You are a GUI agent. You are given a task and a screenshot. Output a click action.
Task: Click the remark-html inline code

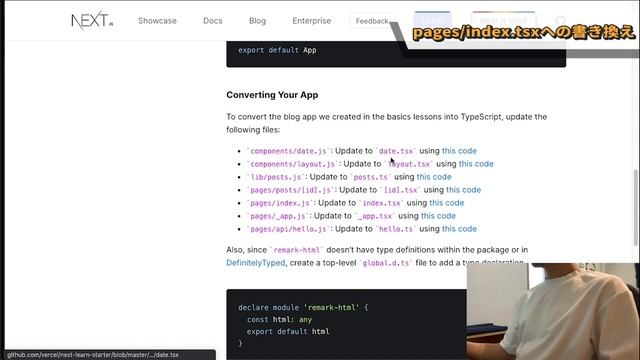click(297, 250)
